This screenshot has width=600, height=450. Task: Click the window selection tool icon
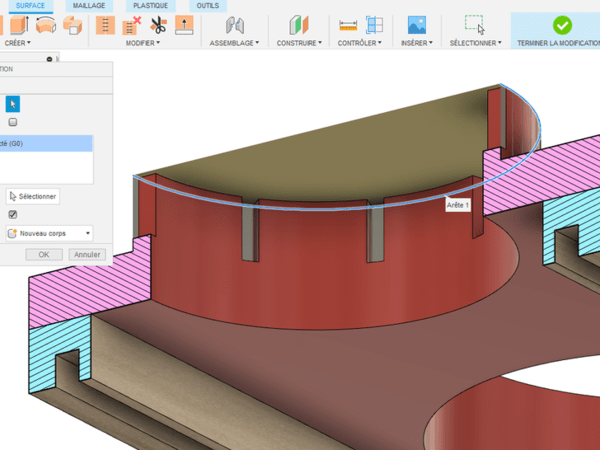tap(474, 25)
